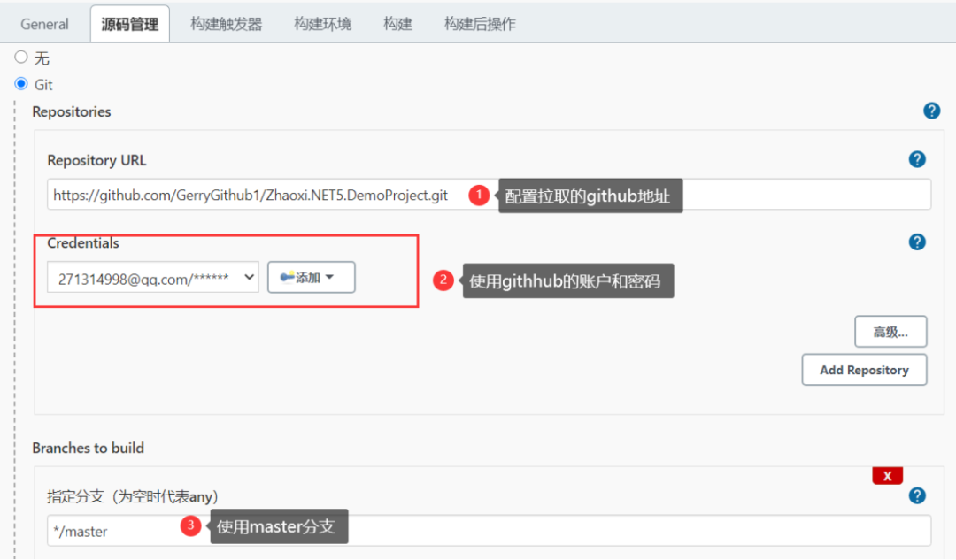956x560 pixels.
Task: Open help for the Repositories section
Action: click(x=931, y=111)
